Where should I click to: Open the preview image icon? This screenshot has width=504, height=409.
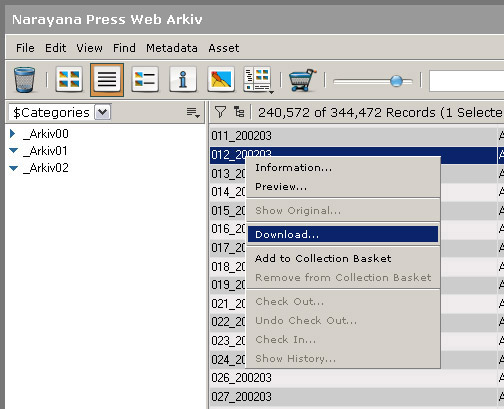pyautogui.click(x=221, y=79)
